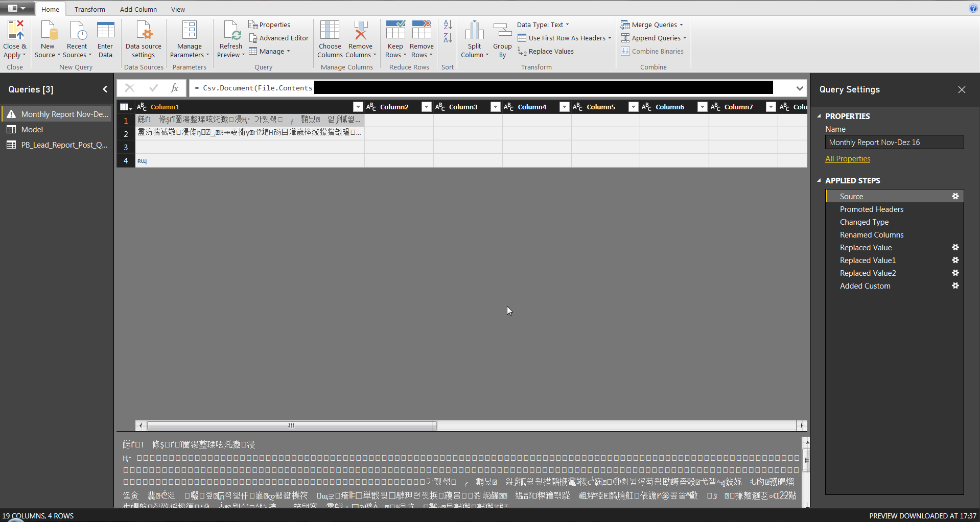Image resolution: width=980 pixels, height=522 pixels.
Task: Click the Replace Values button
Action: pos(546,51)
